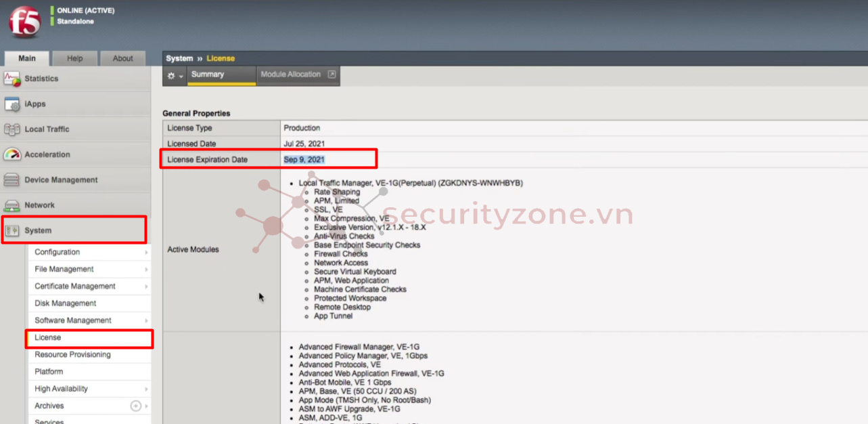Image resolution: width=868 pixels, height=424 pixels.
Task: Open iApps via its gear-window icon
Action: click(x=12, y=104)
